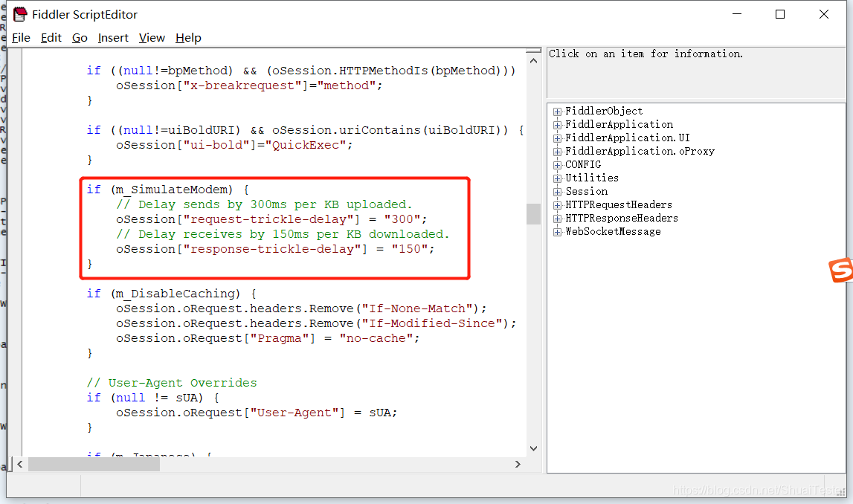The image size is (853, 504).
Task: Select FiddlerApplication in the class tree
Action: [x=619, y=124]
